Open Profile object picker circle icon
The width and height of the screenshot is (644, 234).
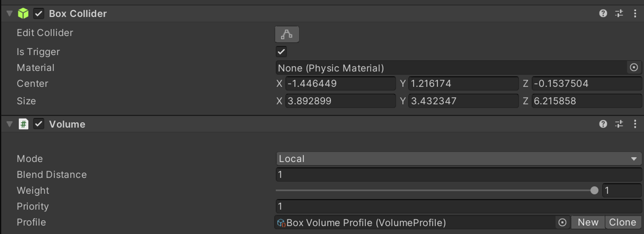click(562, 222)
